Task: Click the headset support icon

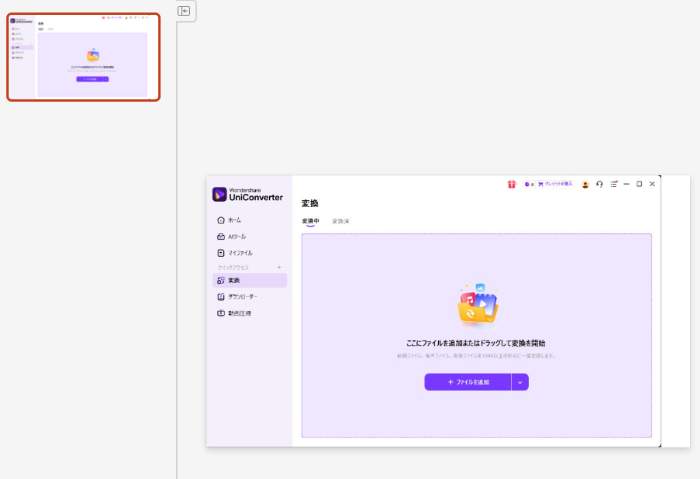Action: (x=599, y=184)
